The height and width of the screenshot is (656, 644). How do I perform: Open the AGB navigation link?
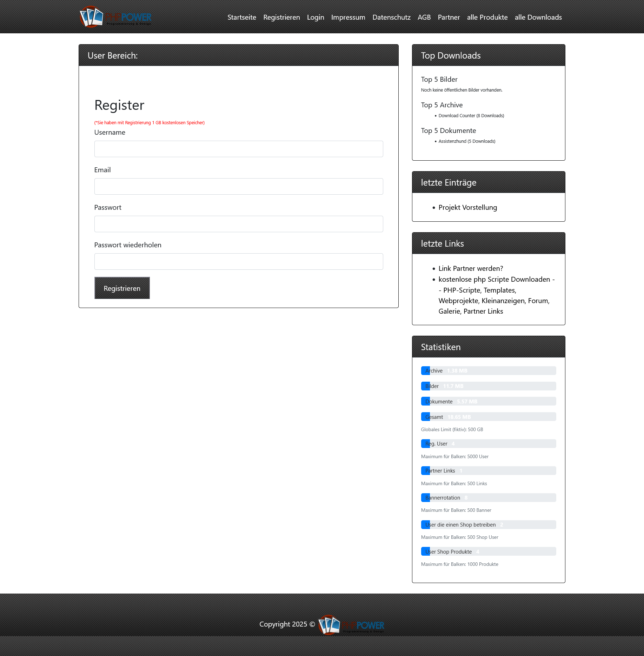pos(424,17)
